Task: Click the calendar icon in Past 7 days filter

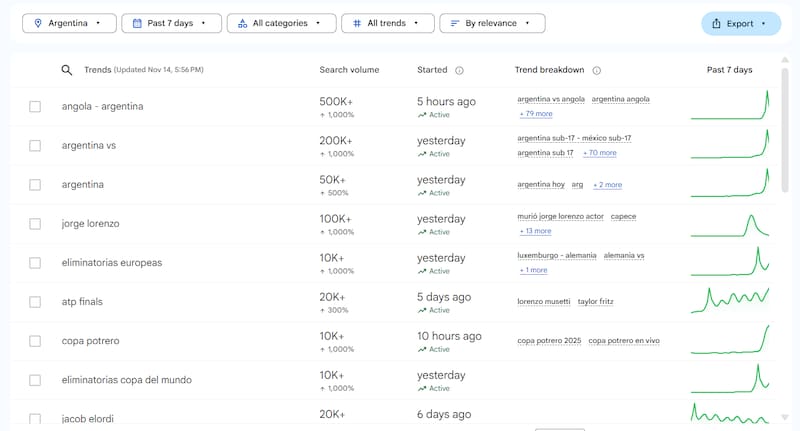Action: 136,23
